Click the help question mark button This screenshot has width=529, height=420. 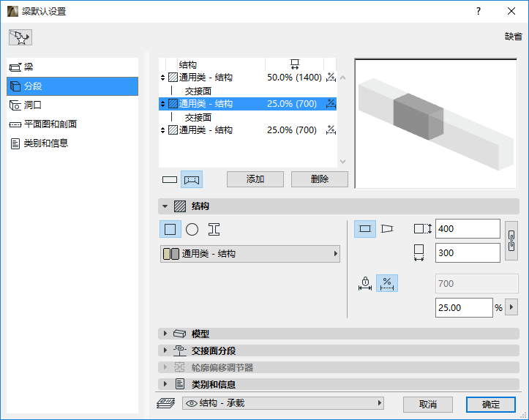click(479, 11)
